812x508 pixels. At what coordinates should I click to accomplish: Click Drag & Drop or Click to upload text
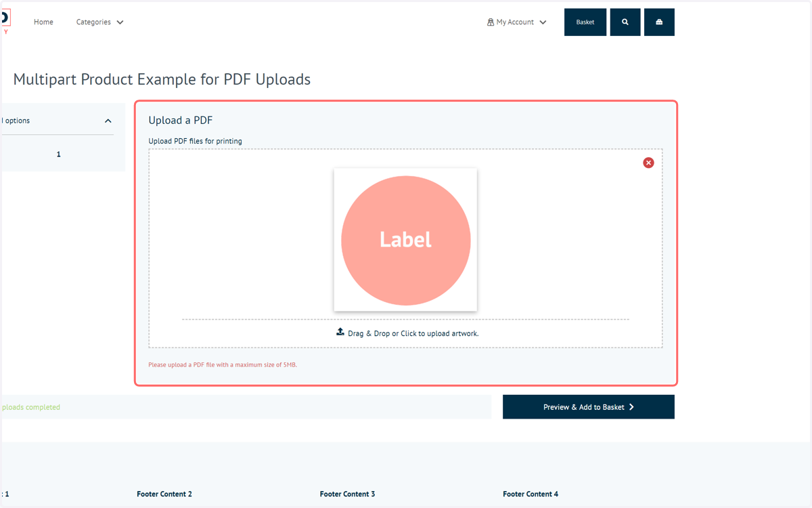[413, 333]
